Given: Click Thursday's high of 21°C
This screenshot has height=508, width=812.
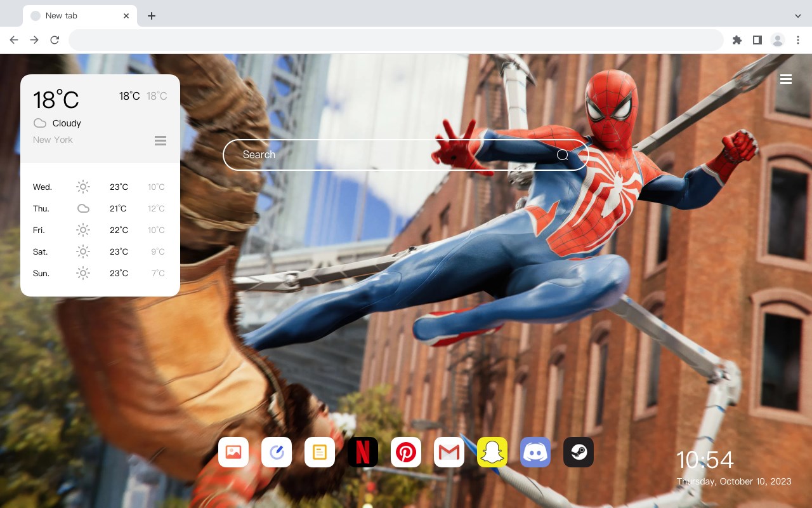Looking at the screenshot, I should 118,209.
